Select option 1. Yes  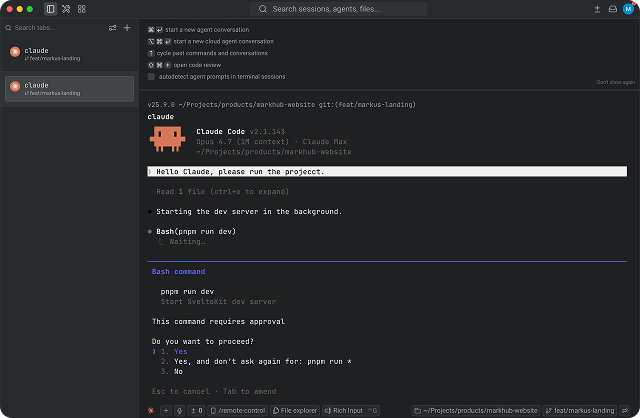click(174, 351)
